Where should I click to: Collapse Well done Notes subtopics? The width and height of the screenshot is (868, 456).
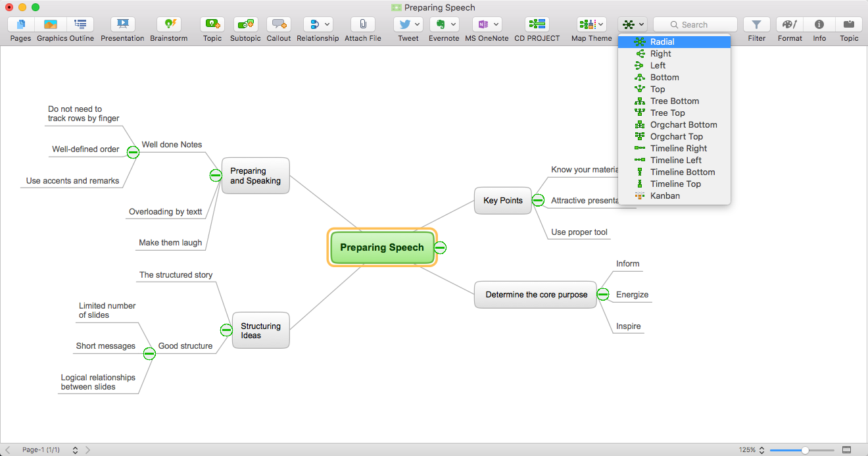click(x=133, y=152)
